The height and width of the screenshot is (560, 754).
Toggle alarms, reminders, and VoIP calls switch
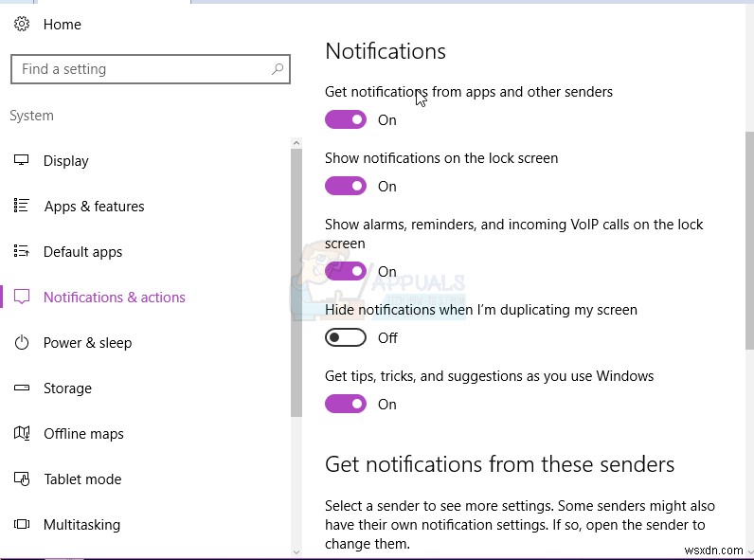point(346,271)
